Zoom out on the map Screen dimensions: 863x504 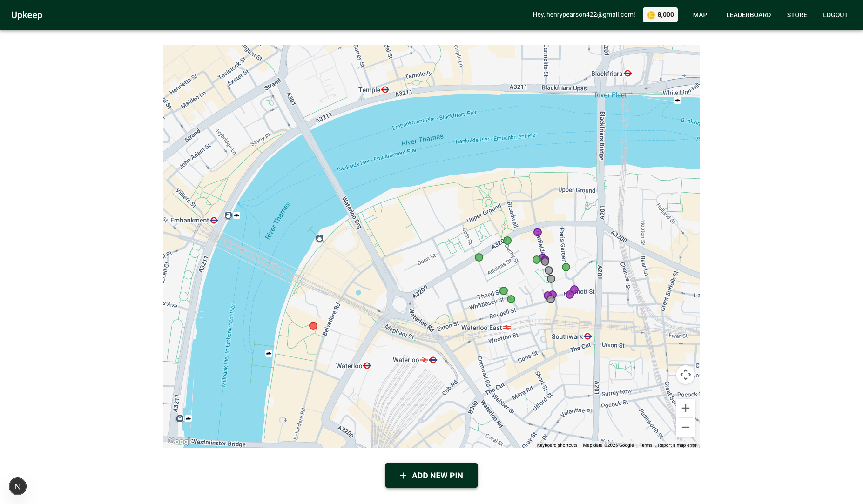[686, 427]
